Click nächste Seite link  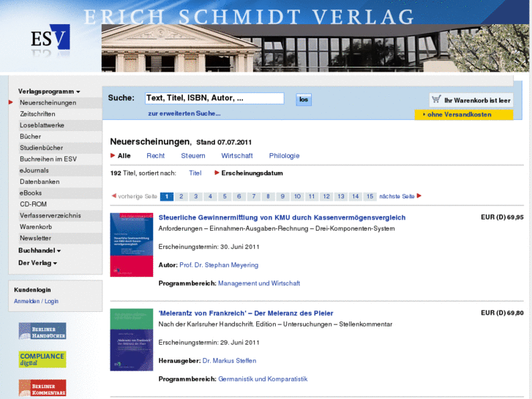pyautogui.click(x=397, y=196)
